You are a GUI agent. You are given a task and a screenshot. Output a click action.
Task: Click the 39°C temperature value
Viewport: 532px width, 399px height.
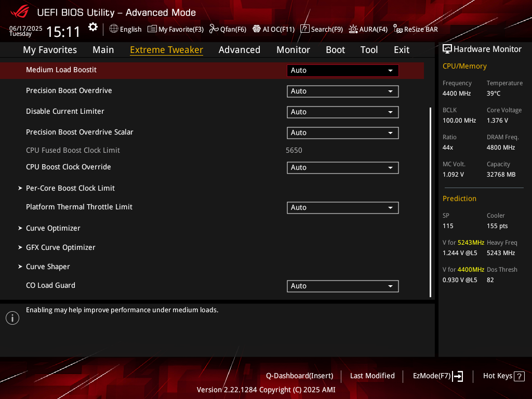[x=494, y=94]
